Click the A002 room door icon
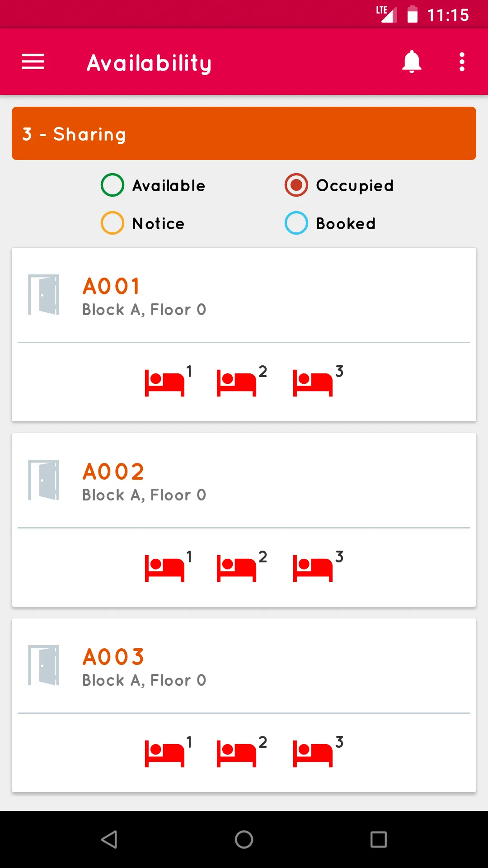The image size is (488, 868). click(44, 480)
